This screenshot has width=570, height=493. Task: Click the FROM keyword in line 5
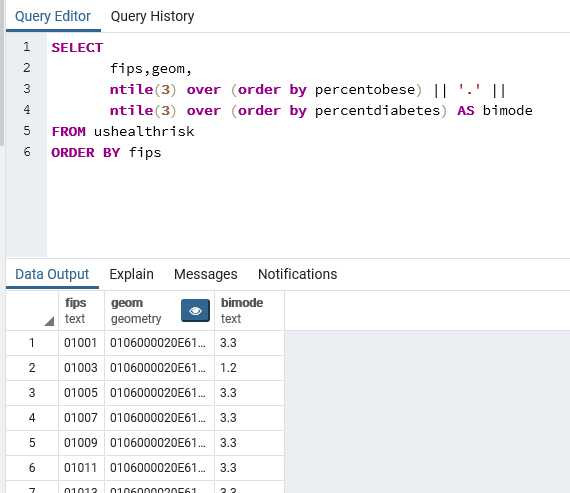coord(69,132)
